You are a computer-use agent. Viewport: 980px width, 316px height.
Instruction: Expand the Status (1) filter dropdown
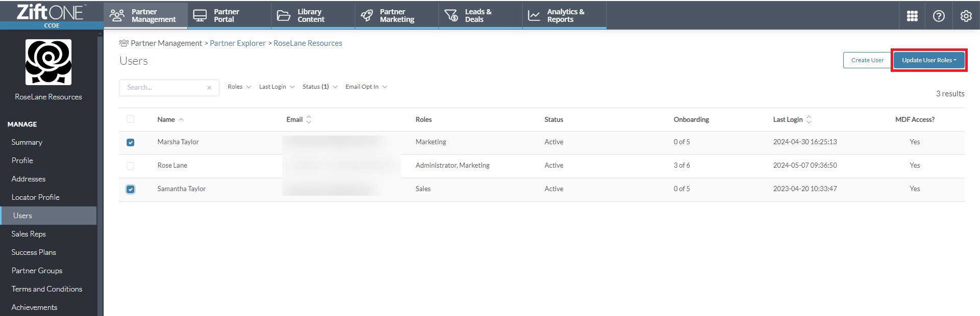320,87
